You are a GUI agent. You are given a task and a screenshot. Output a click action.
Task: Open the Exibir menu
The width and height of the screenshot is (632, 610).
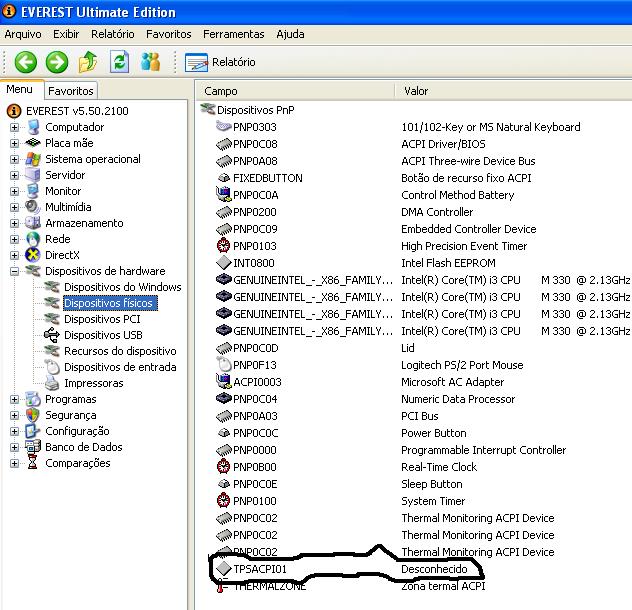pos(66,34)
